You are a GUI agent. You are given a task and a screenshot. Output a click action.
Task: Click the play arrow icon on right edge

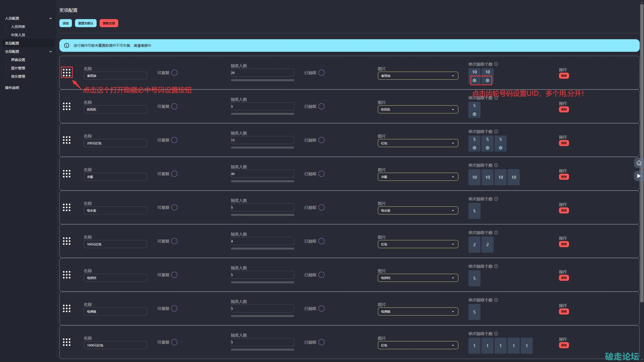[639, 176]
